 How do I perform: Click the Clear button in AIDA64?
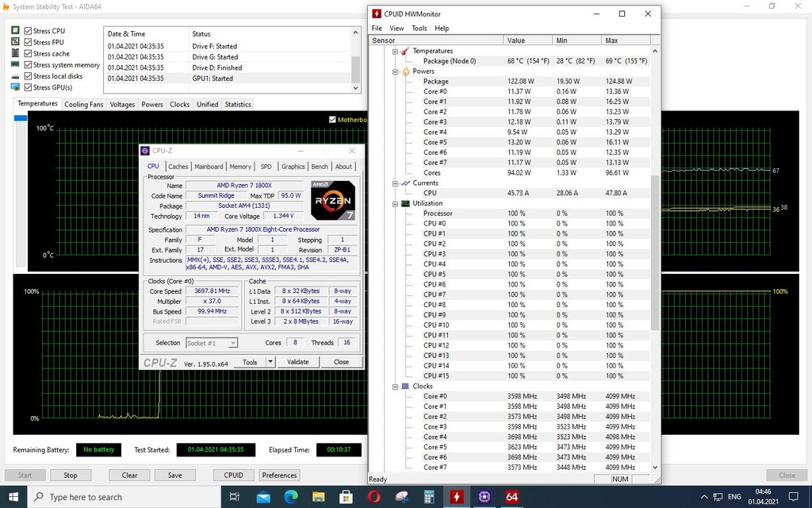tap(129, 475)
